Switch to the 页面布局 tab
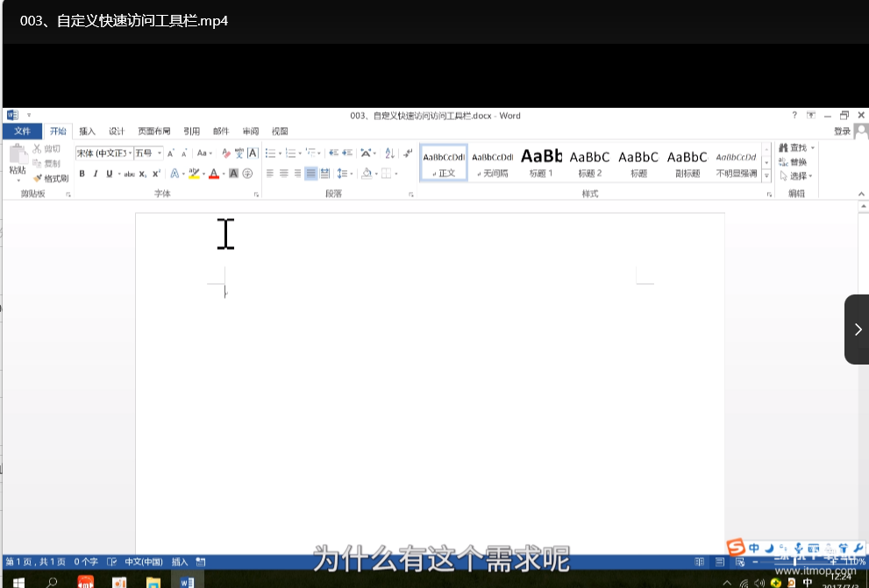The image size is (869, 588). (x=154, y=131)
